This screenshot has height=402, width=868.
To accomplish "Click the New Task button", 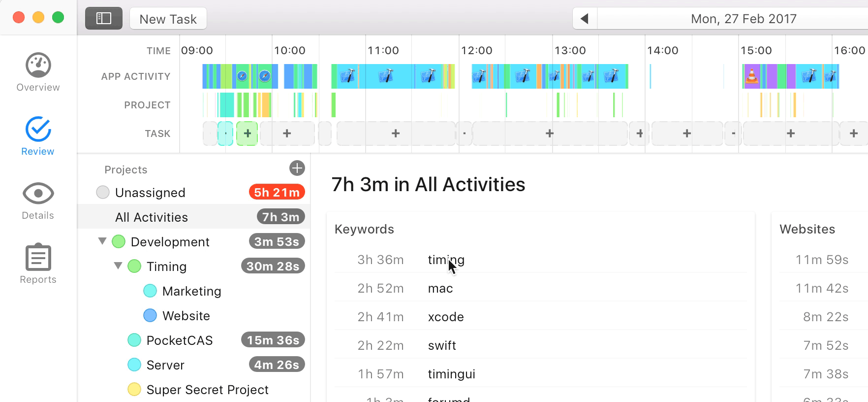I will [168, 19].
